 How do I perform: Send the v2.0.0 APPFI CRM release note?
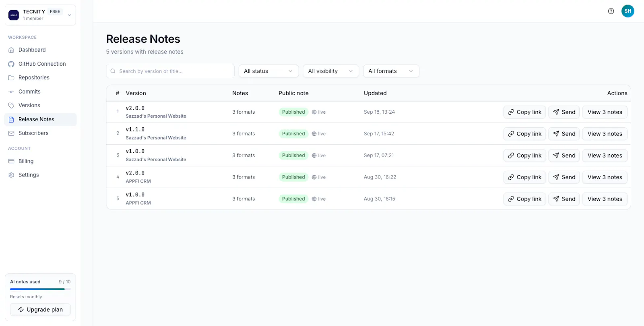564,177
